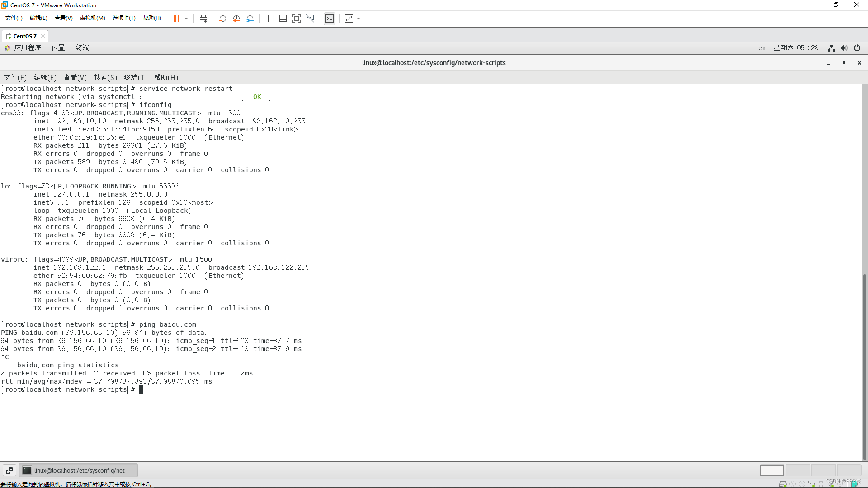Click the green OK status text
Screen dimensions: 868x488
[x=257, y=97]
